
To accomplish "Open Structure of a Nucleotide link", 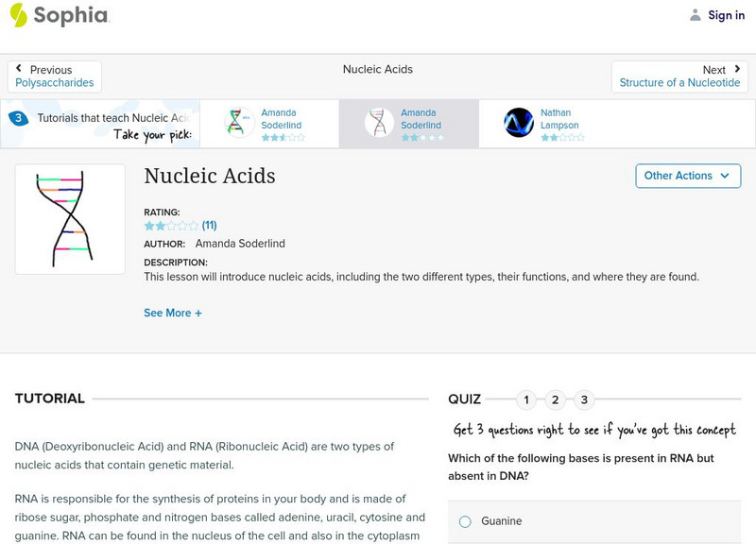I will pos(679,83).
